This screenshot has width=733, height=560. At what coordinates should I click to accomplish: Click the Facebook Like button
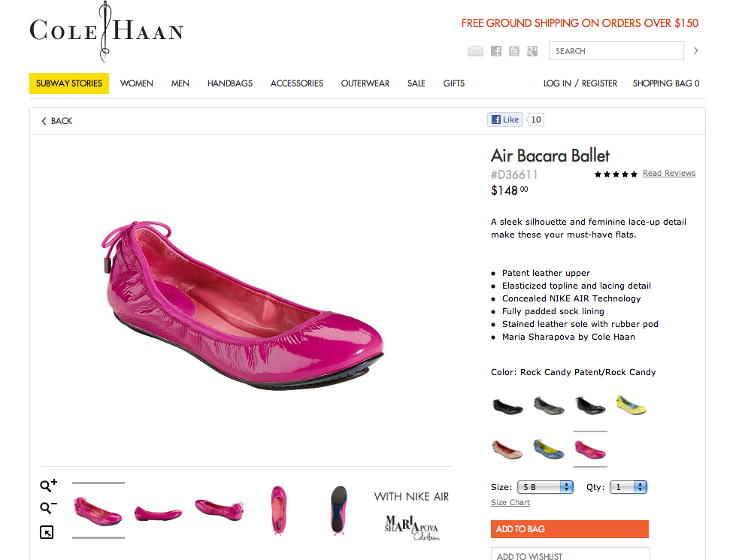505,120
